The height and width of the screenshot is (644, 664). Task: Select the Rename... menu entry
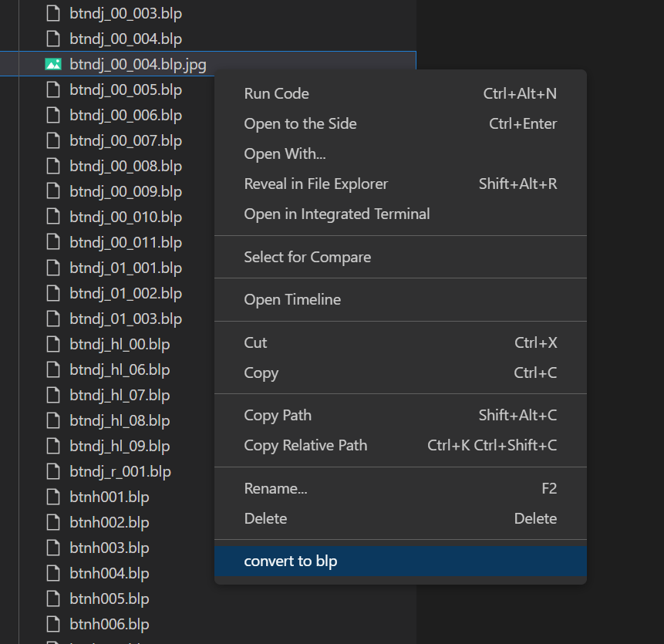400,489
